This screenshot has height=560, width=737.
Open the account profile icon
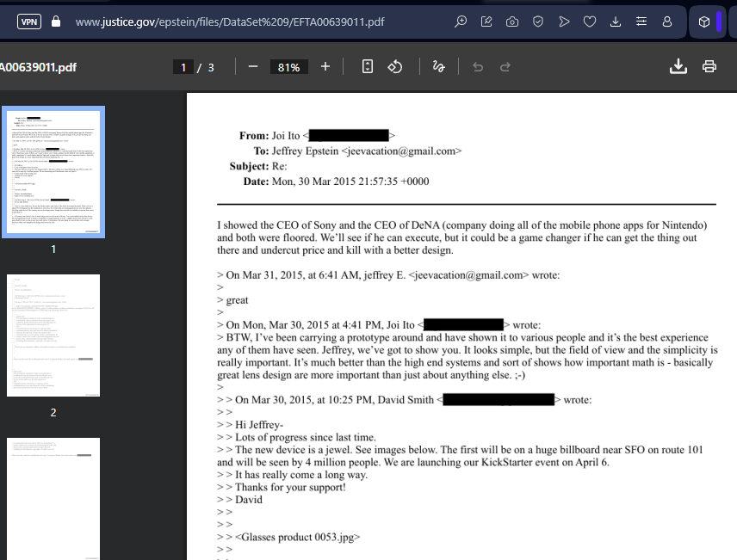coord(667,22)
